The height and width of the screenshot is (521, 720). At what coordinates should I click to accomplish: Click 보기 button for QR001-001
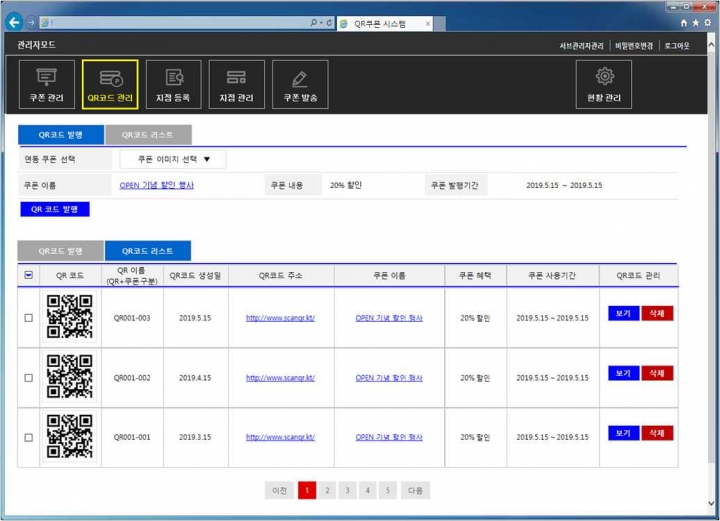[x=624, y=433]
